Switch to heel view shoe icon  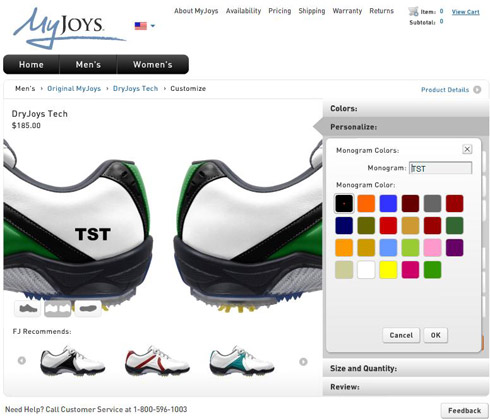[58, 309]
